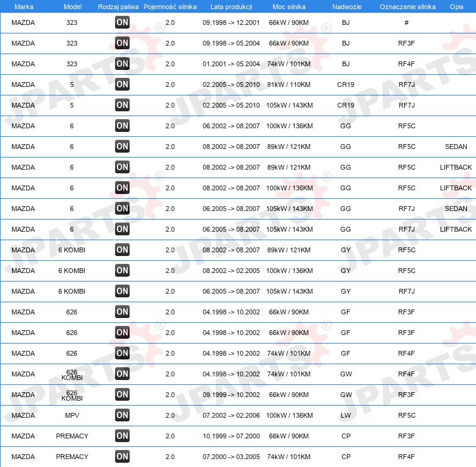Click the Oznaczenie silnika column header
This screenshot has width=476, height=467.
(407, 7)
